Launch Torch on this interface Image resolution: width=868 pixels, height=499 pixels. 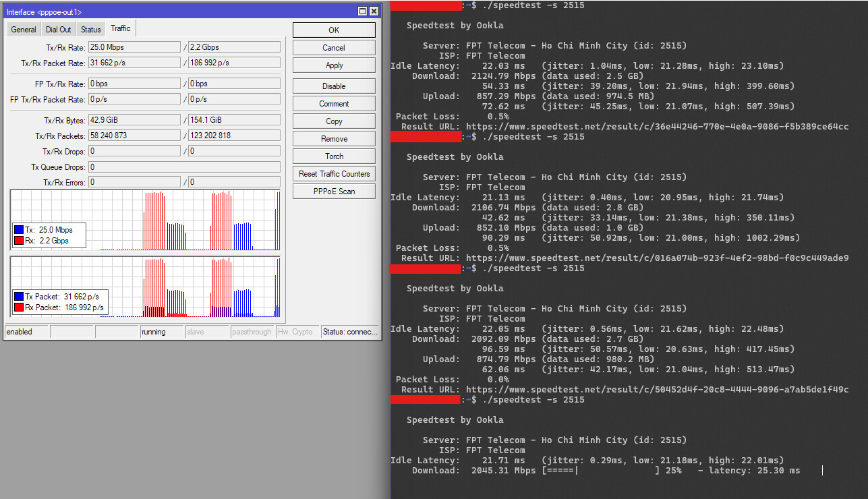(x=334, y=156)
